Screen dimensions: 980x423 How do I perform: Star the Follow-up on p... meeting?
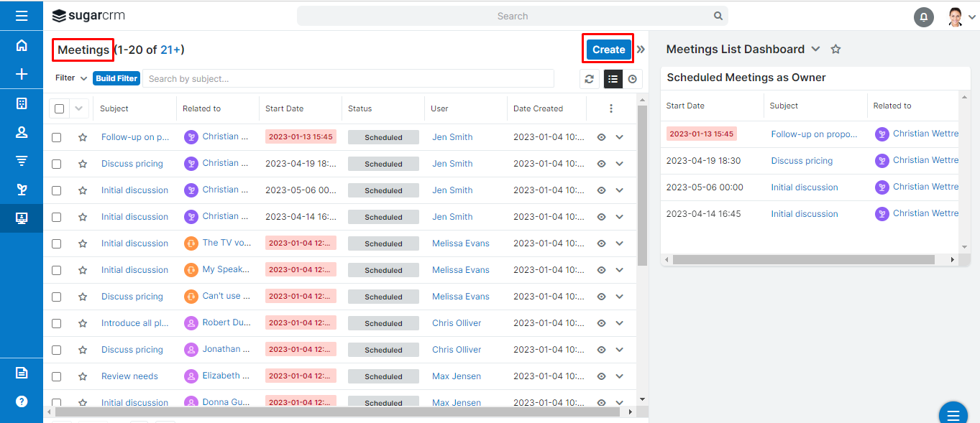coord(83,137)
